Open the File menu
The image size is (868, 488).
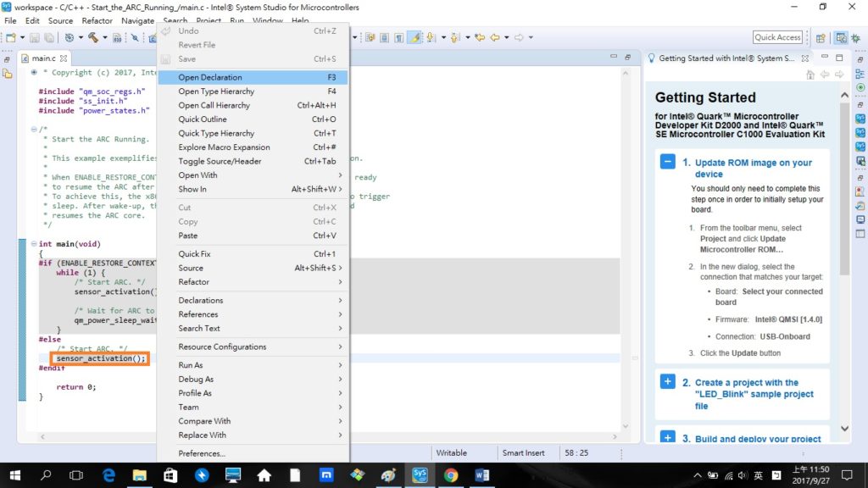pyautogui.click(x=10, y=20)
